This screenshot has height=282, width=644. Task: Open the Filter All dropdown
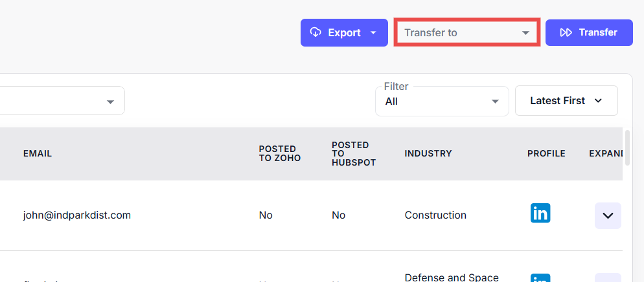[442, 102]
